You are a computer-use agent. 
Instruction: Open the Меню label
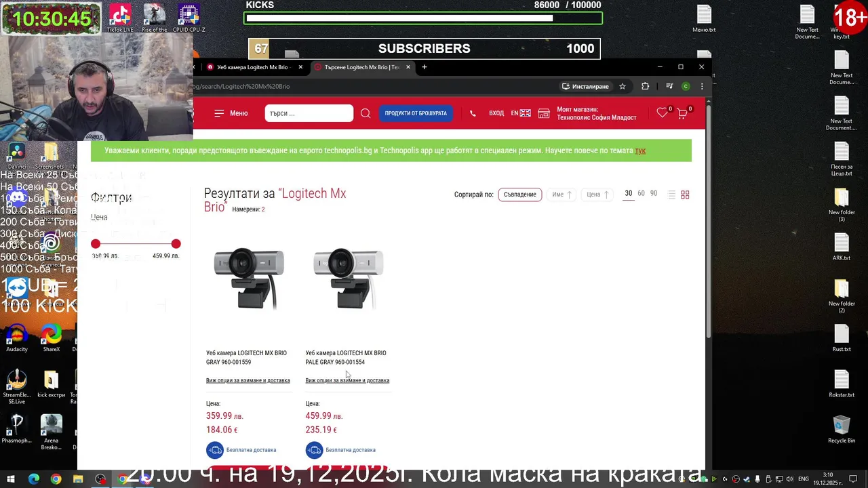click(x=239, y=113)
